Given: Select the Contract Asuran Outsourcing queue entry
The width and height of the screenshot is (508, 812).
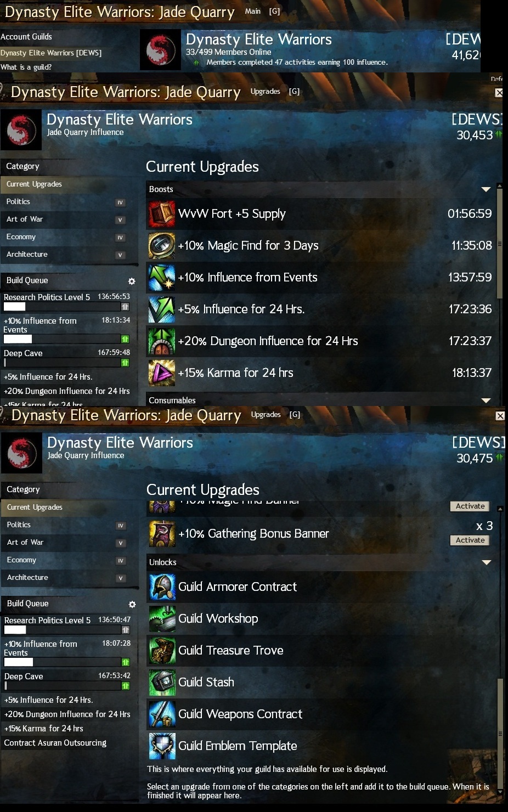Looking at the screenshot, I should click(55, 743).
